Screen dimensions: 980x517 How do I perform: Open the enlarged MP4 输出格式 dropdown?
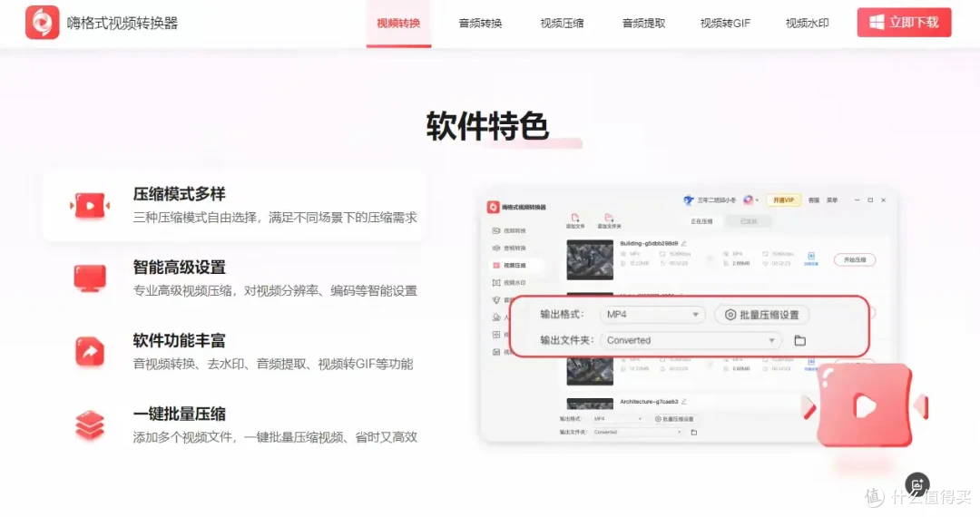tap(652, 315)
